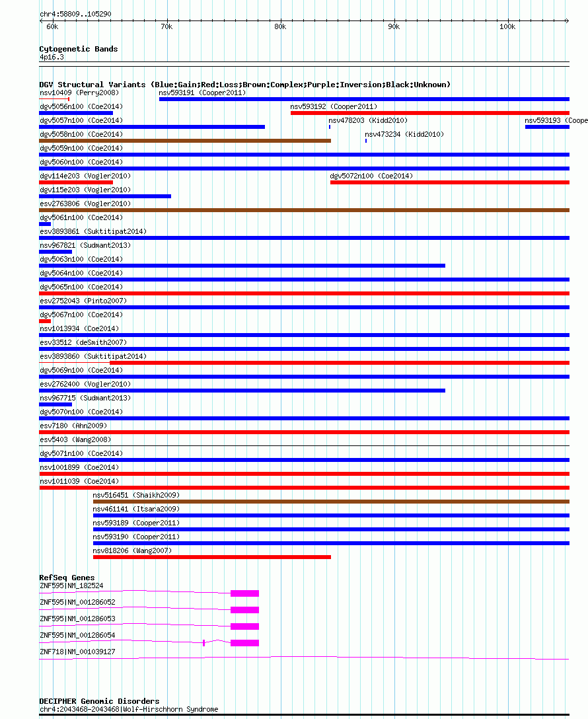Click nsv593190 (Cooper2011) label
The width and height of the screenshot is (588, 719).
tap(136, 537)
